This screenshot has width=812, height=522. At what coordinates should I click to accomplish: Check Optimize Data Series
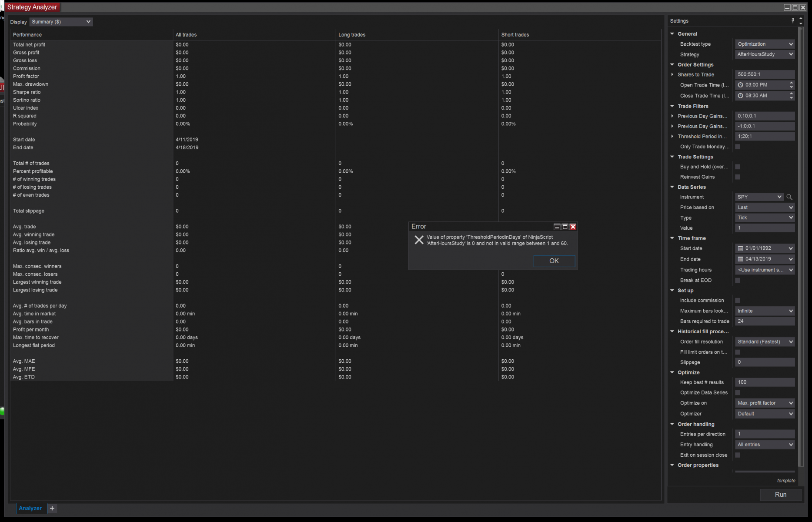pos(738,393)
